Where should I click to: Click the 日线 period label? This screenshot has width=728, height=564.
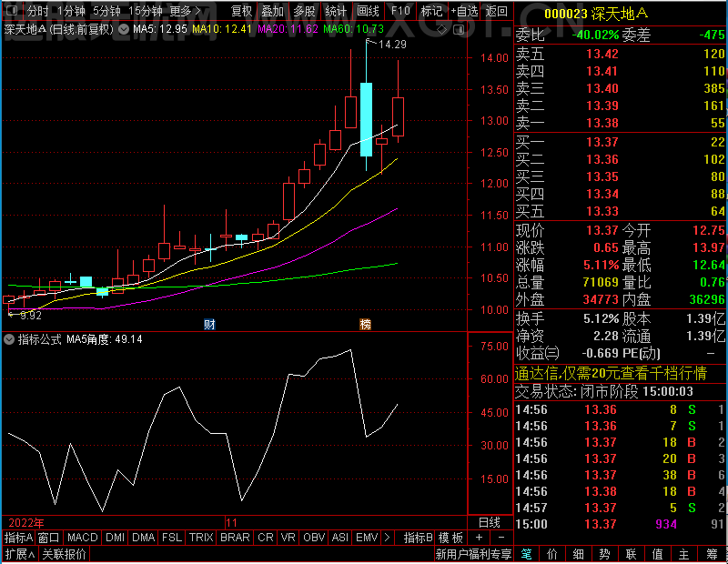tap(490, 523)
